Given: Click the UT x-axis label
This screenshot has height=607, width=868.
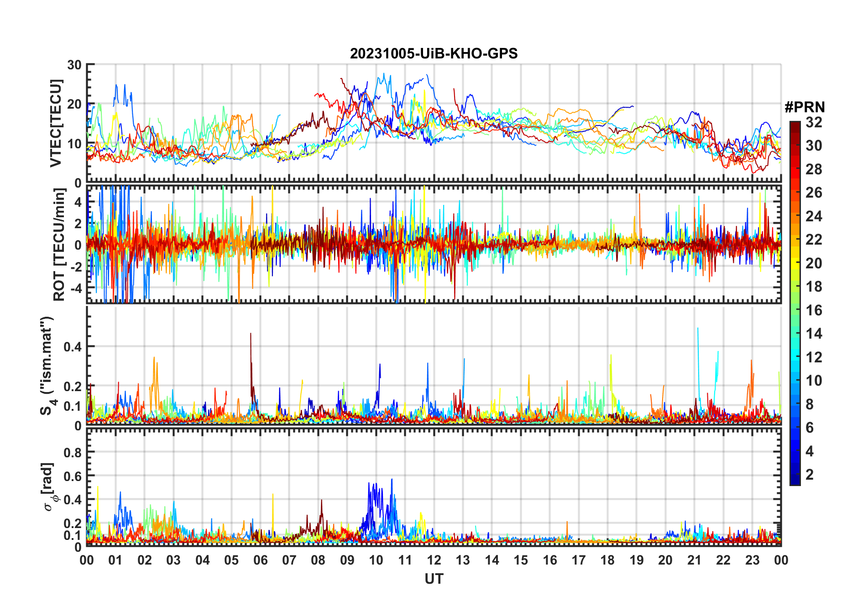Looking at the screenshot, I should click(434, 579).
